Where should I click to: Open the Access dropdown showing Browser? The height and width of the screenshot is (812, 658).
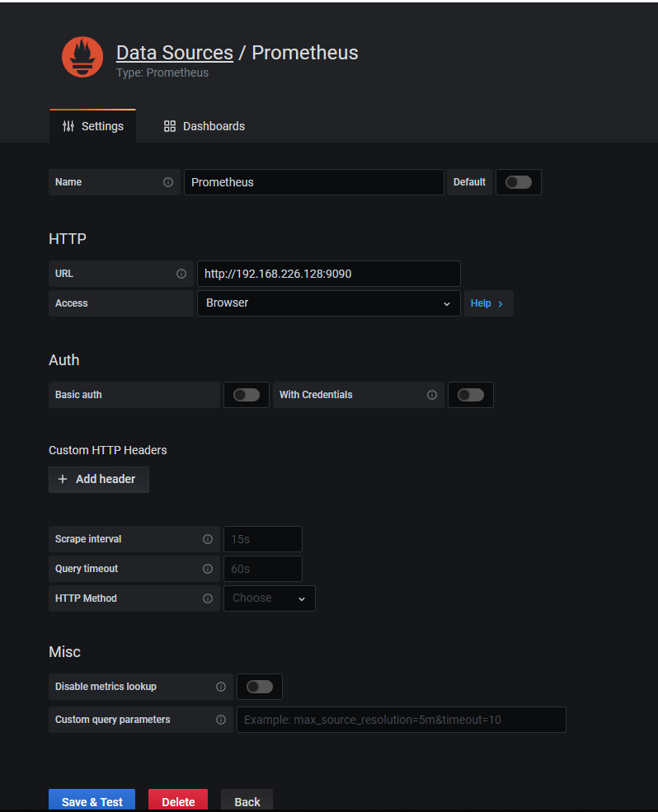(x=328, y=303)
